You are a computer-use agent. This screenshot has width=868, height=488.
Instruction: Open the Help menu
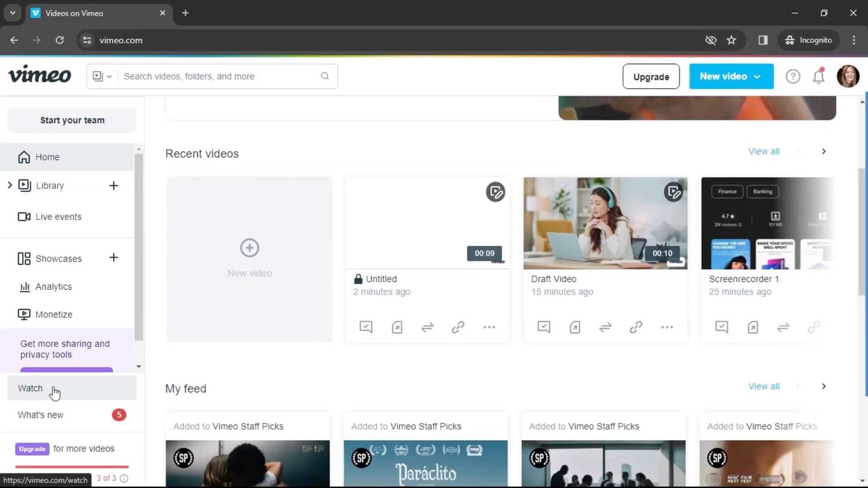coord(793,76)
